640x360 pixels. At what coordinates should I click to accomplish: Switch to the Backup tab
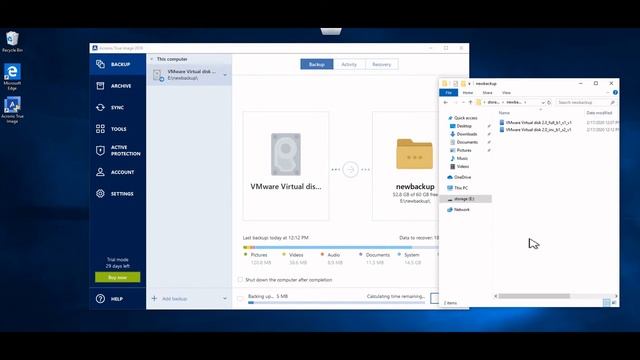tap(317, 64)
